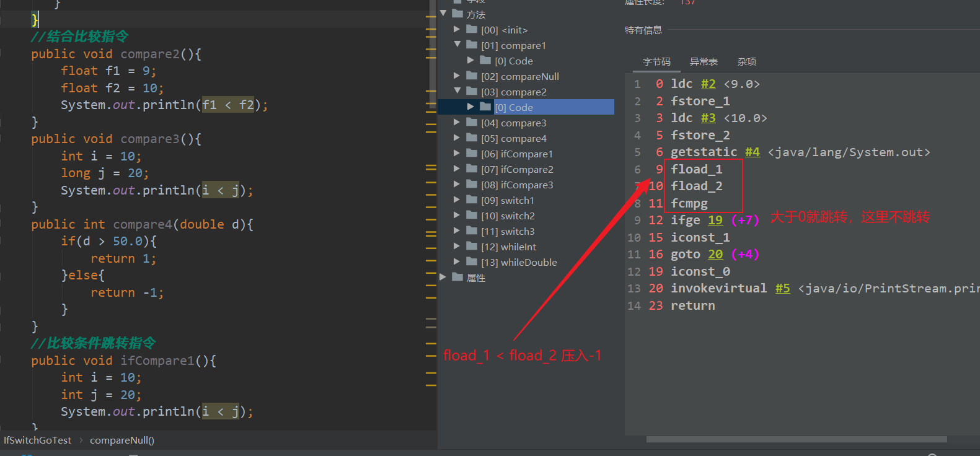The image size is (980, 456).
Task: Click the folder icon of [02] compareNull
Action: (x=472, y=76)
